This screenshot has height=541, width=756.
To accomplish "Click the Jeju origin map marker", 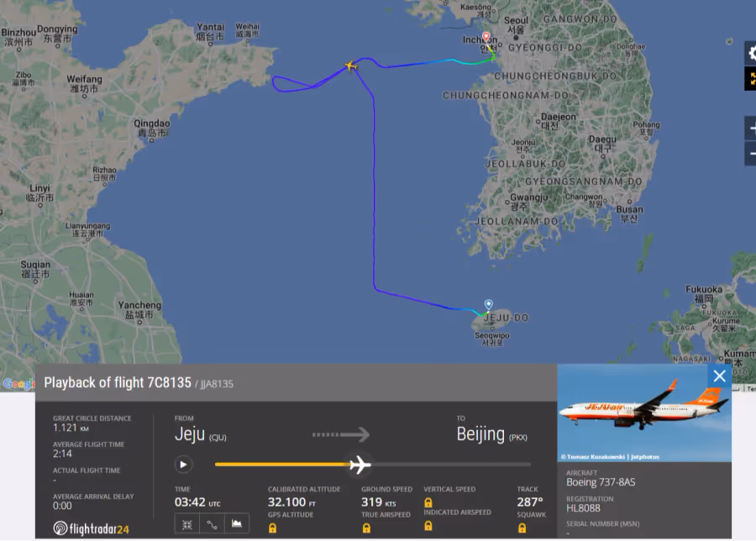I will (488, 304).
